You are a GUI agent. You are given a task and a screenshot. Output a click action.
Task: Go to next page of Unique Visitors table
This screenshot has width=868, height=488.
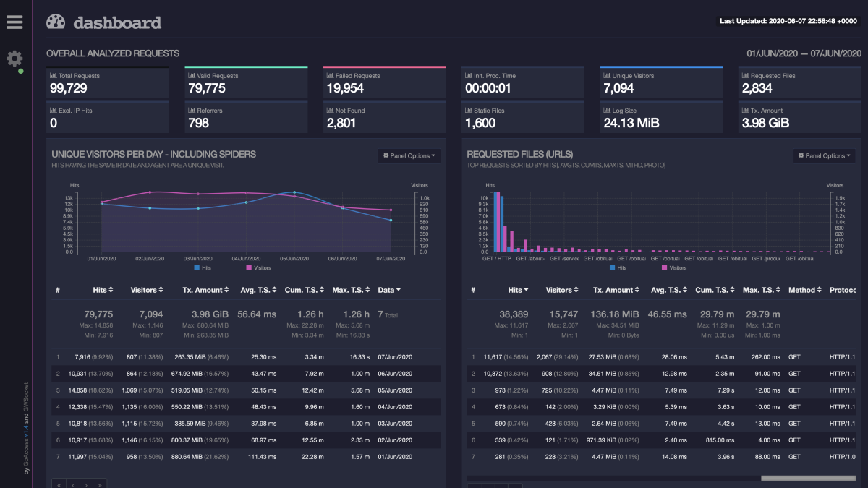[x=86, y=484]
